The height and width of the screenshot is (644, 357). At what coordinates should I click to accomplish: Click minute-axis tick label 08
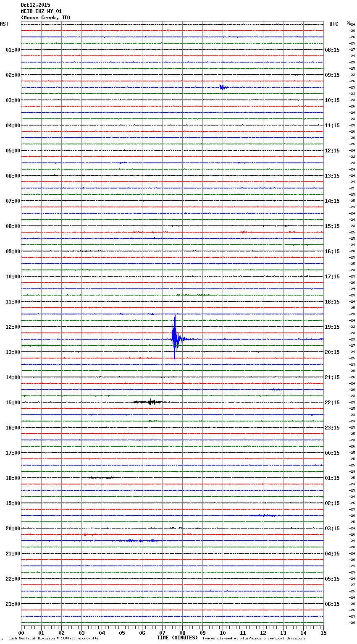[x=183, y=633]
